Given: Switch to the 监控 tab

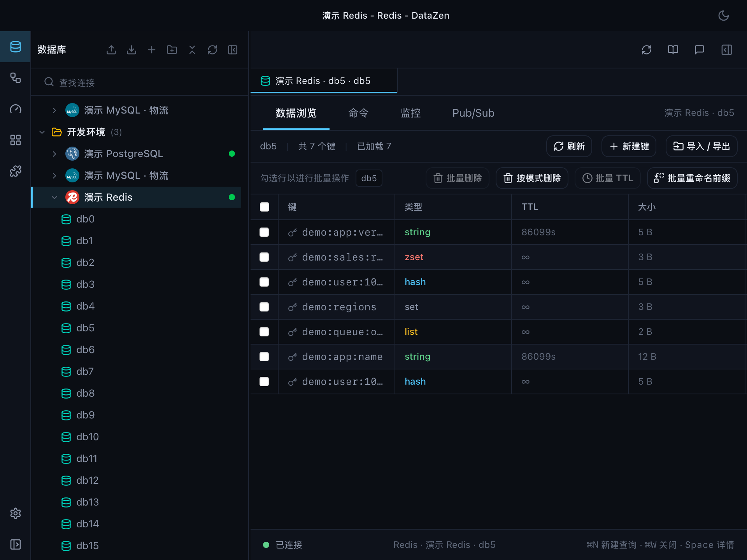Looking at the screenshot, I should [410, 113].
